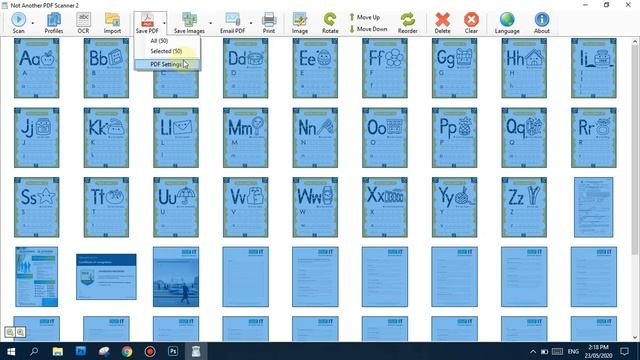Select the Oo alphabet page thumbnail
640x360 pixels.
pyautogui.click(x=384, y=138)
